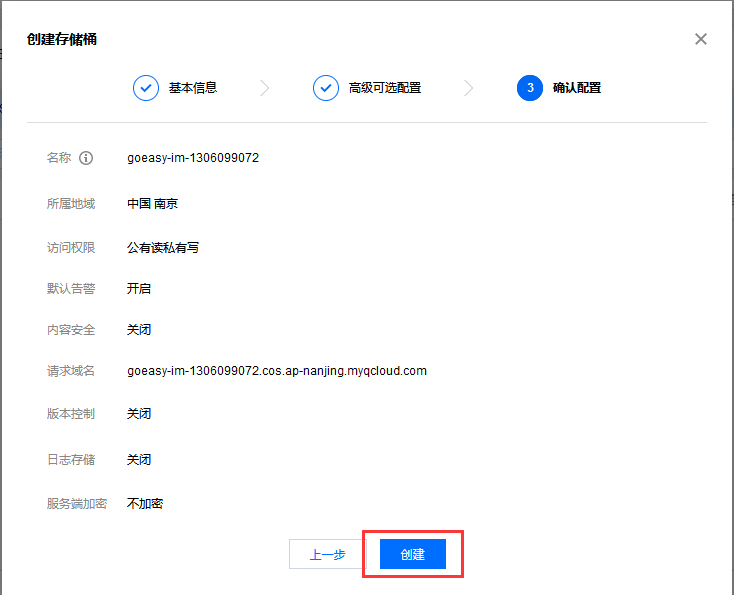The width and height of the screenshot is (734, 595).
Task: Click the 关闭 value beside 日志存储
Action: point(139,460)
